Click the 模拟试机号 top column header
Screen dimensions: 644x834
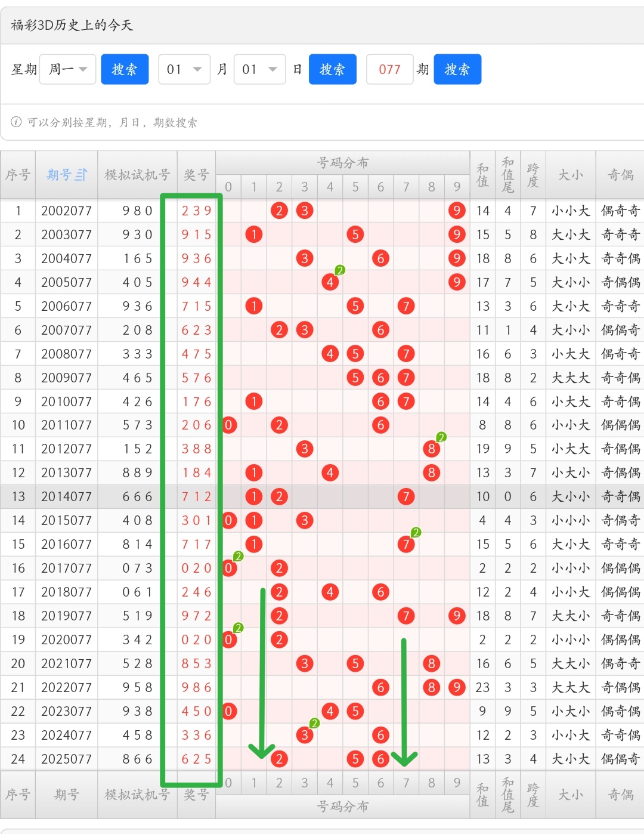click(137, 175)
